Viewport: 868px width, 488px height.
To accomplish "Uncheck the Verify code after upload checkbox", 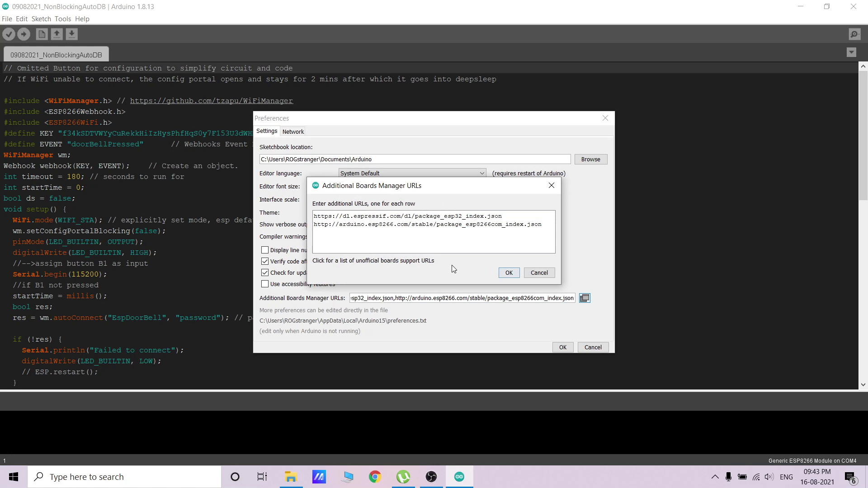I will tap(265, 262).
